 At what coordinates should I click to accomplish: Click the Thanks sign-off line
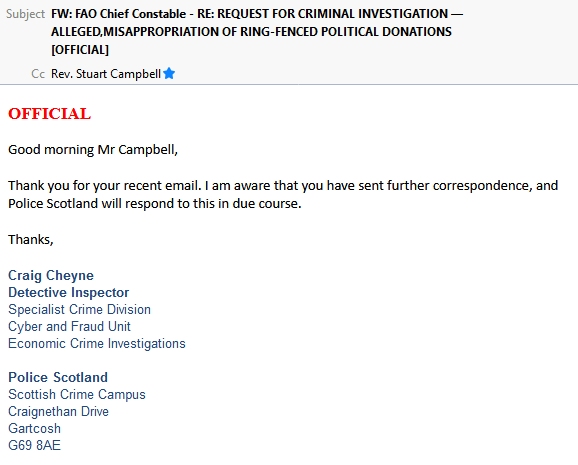pos(31,240)
